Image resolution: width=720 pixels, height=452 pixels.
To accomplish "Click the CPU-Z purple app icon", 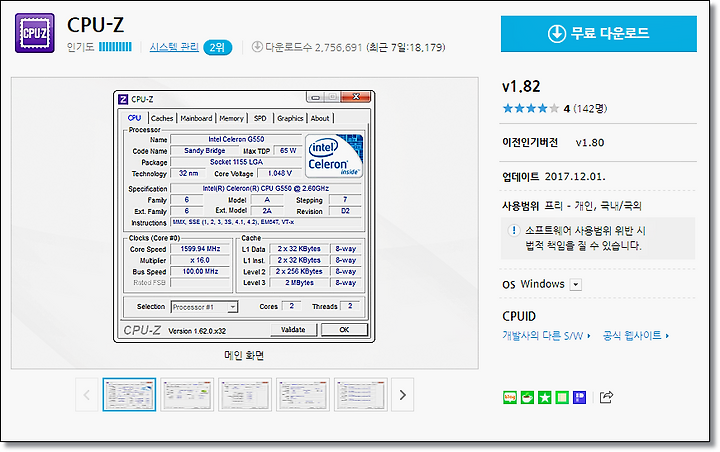I will click(35, 33).
